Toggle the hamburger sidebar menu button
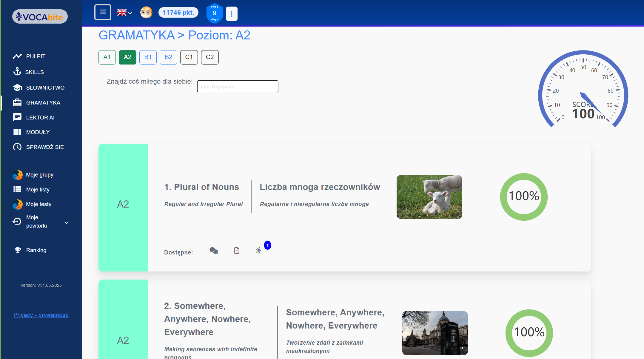The width and height of the screenshot is (644, 359). (x=103, y=12)
